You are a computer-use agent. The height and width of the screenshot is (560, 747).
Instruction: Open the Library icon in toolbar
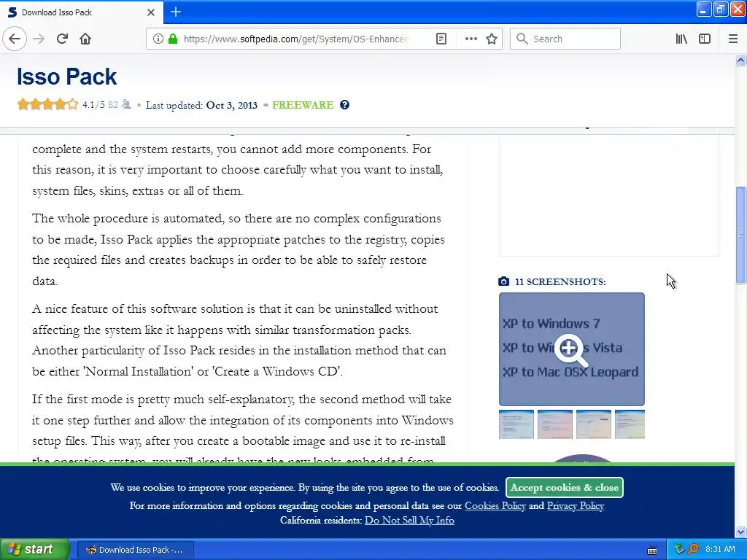pos(681,39)
